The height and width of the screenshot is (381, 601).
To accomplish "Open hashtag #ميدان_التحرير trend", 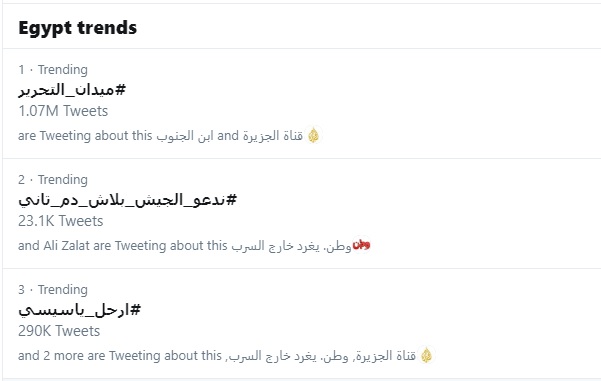I will pos(72,90).
